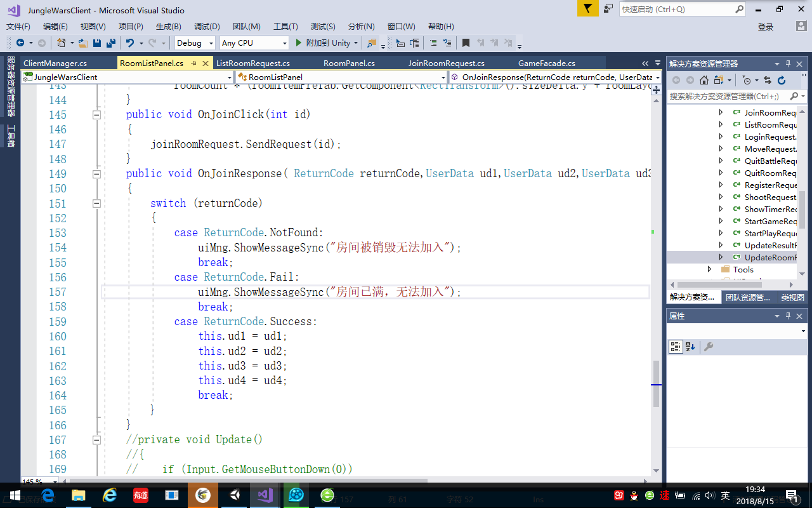Switch to GameFacade.cs tab
This screenshot has height=508, width=812.
547,63
